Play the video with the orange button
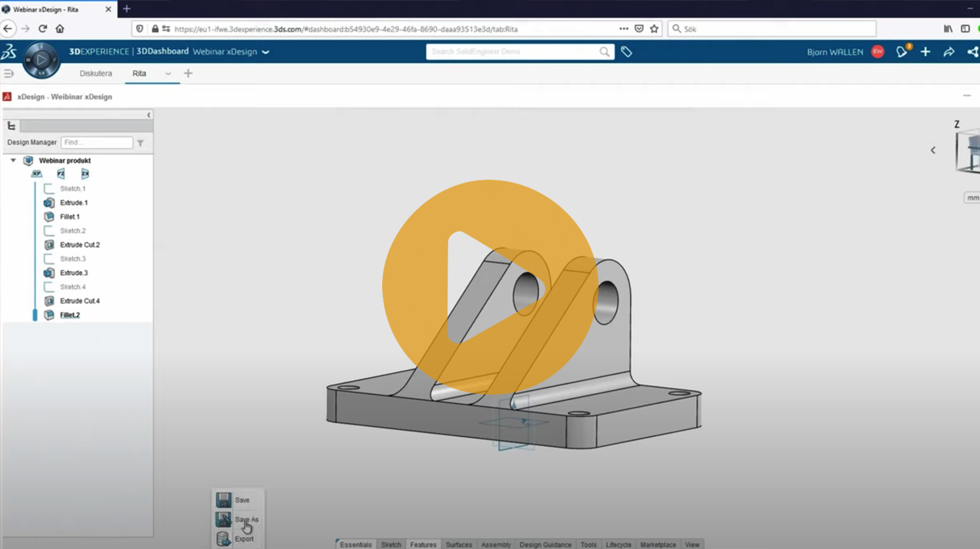Image resolution: width=980 pixels, height=549 pixels. (x=490, y=287)
